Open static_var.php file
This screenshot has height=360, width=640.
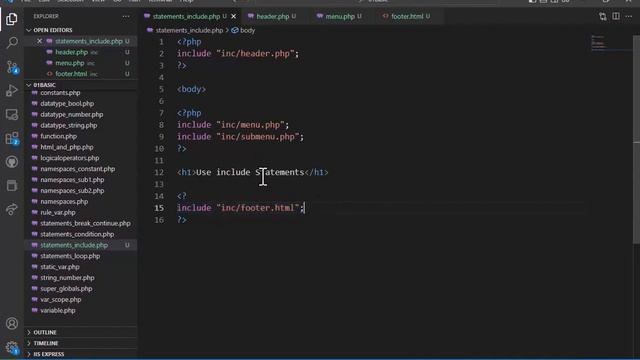pos(60,267)
